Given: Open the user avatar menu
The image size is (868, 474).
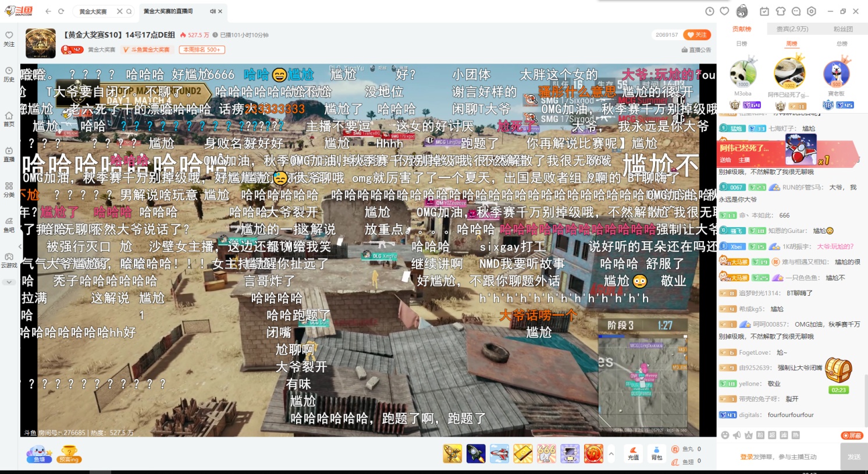Looking at the screenshot, I should [x=742, y=11].
